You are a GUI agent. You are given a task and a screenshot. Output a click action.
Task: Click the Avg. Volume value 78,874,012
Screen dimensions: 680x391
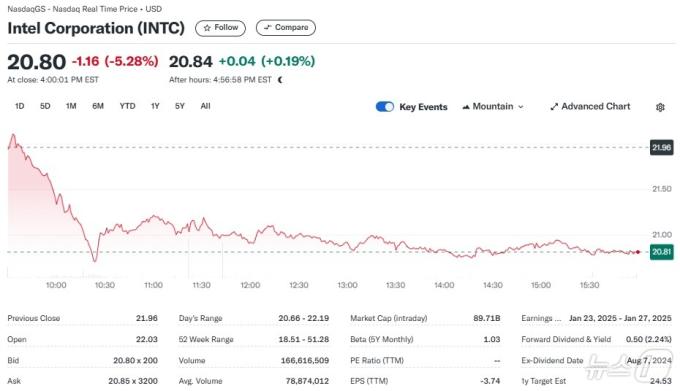coord(307,381)
